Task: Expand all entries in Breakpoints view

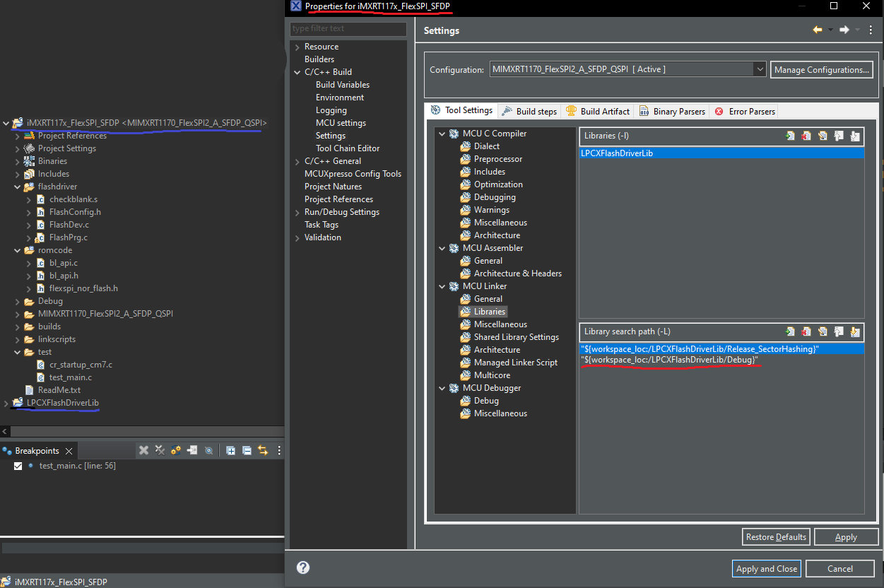Action: click(x=230, y=450)
